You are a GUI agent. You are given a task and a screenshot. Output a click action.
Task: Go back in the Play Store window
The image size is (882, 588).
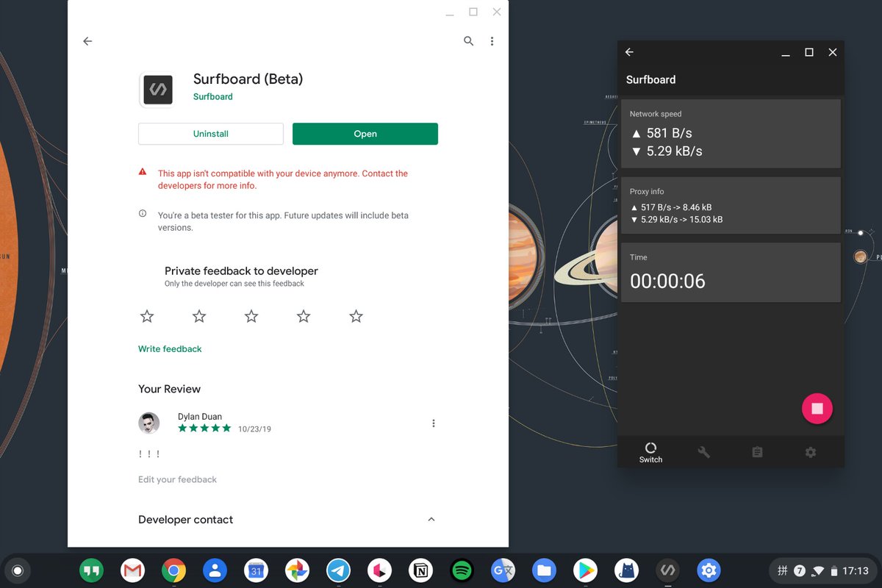tap(87, 41)
